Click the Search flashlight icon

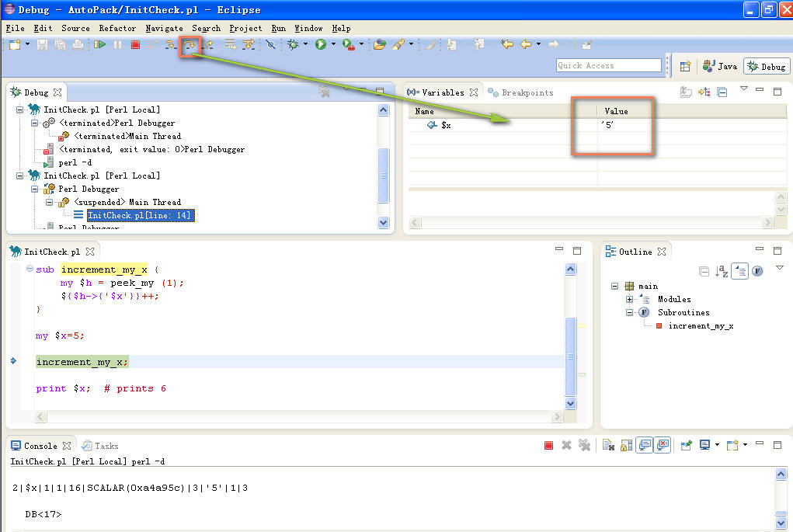399,44
